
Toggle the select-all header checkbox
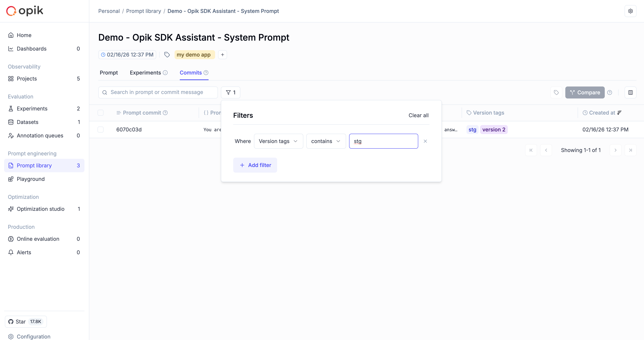pos(101,113)
